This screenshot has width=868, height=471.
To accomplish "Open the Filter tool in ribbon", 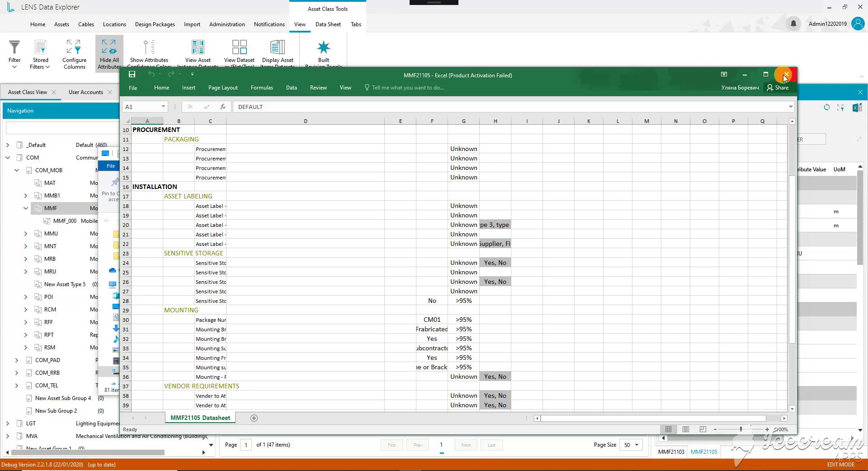I will click(x=14, y=54).
